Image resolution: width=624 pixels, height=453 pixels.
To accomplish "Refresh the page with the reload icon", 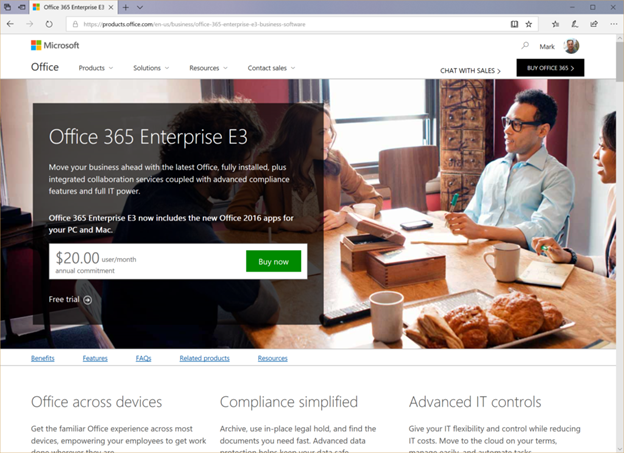I will (49, 24).
